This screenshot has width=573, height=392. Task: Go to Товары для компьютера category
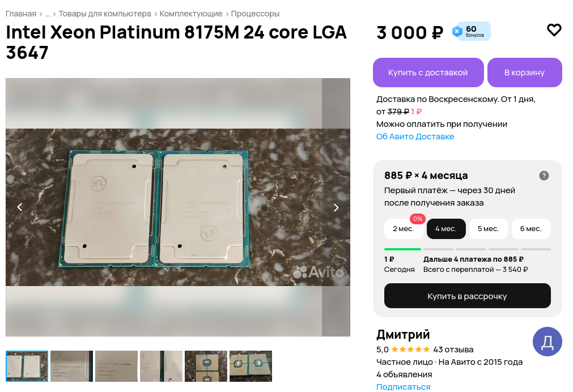click(x=105, y=14)
